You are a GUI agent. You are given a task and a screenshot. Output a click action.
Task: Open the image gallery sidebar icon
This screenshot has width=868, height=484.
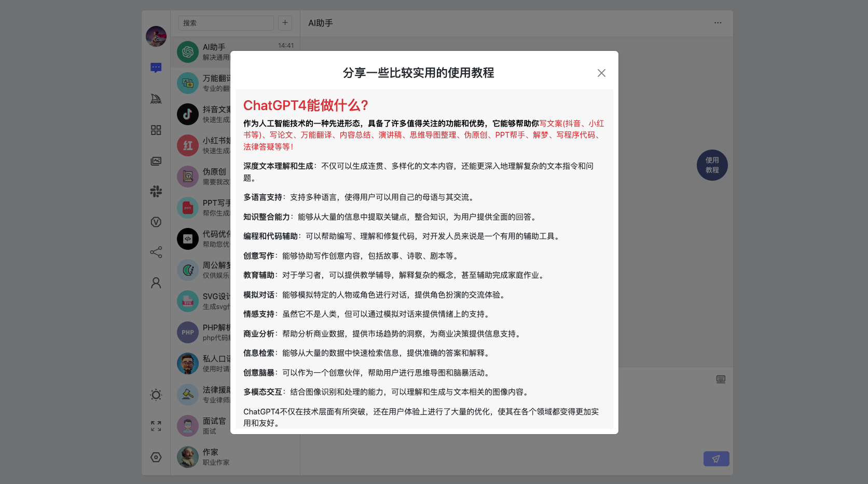coord(156,161)
